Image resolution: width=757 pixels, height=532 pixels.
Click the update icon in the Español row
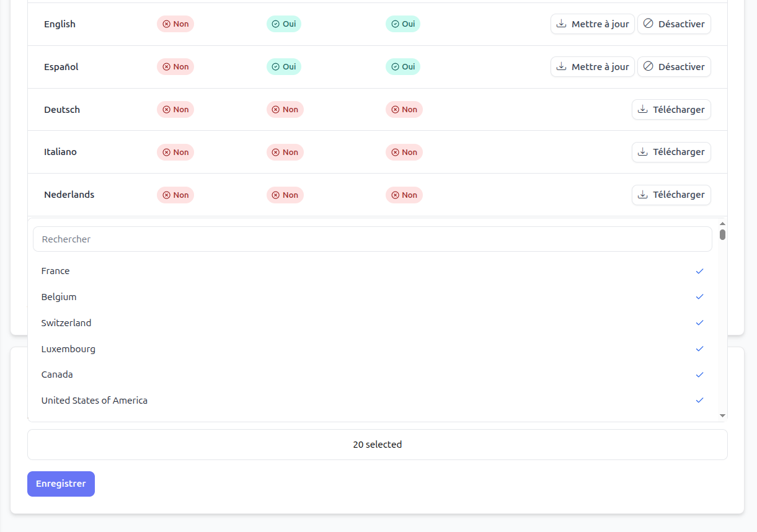[562, 67]
